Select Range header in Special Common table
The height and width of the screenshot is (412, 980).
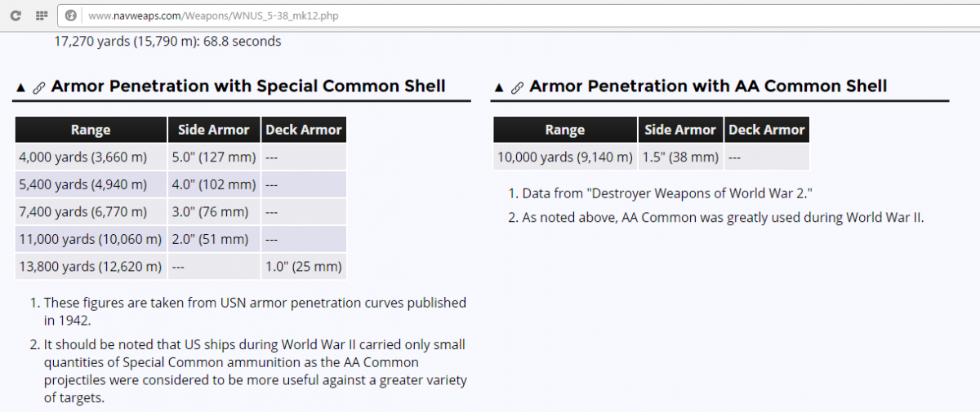click(x=91, y=130)
